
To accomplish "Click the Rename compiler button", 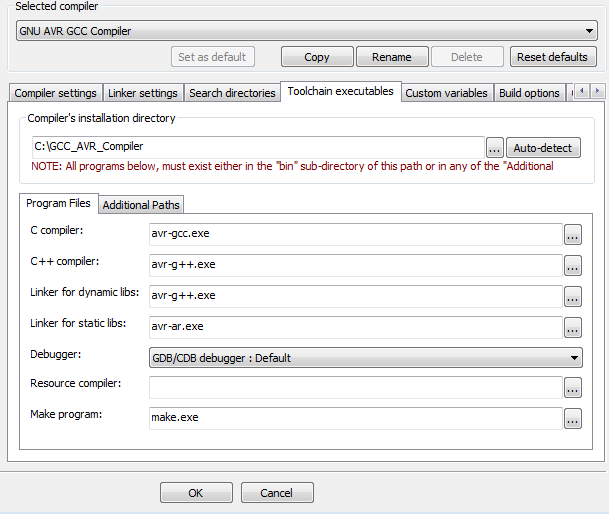I will [392, 57].
